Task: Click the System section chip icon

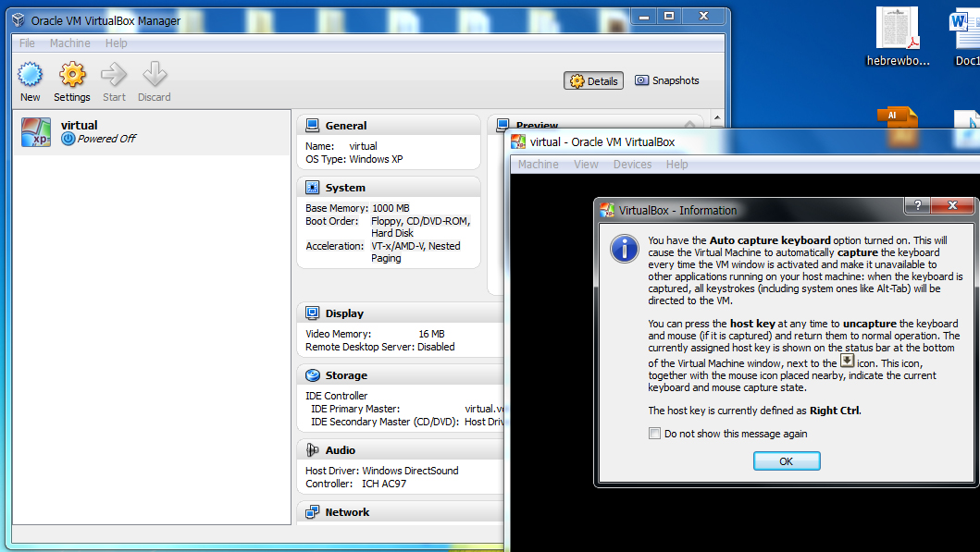Action: 313,188
